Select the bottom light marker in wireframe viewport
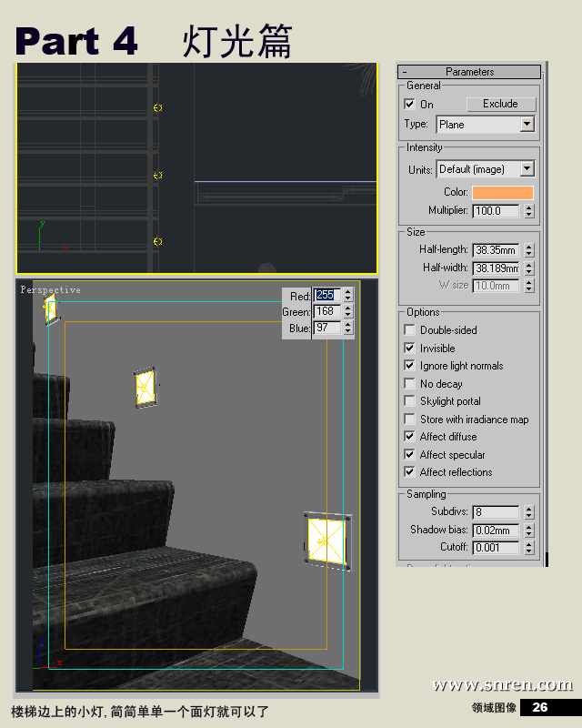The image size is (582, 728). 157,241
